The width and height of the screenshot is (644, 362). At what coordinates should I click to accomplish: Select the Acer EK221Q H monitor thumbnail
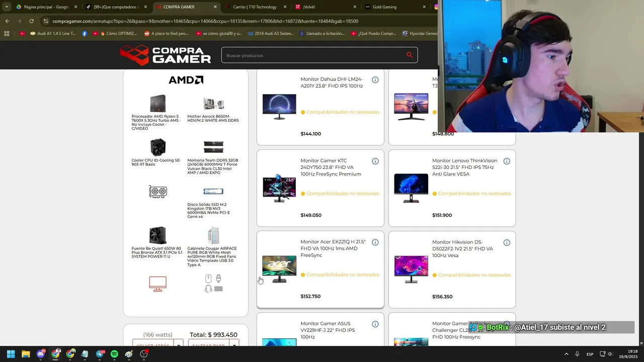[x=279, y=269]
